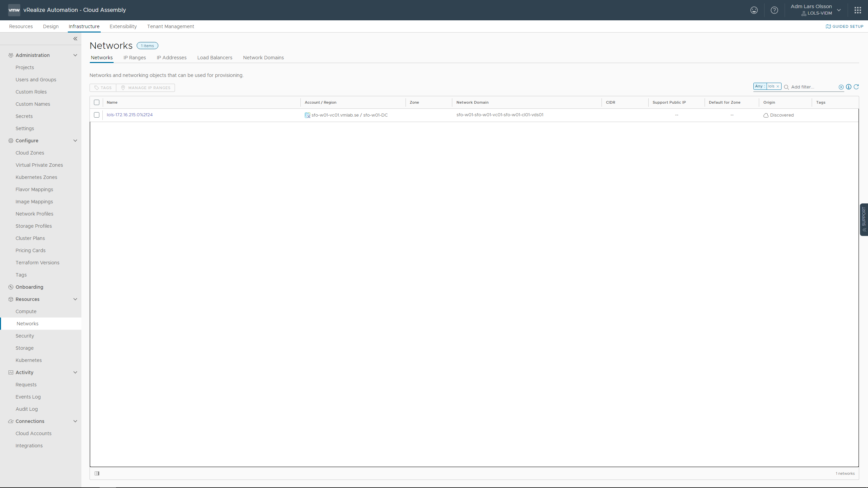Open the column picker icon in table footer
Image resolution: width=868 pixels, height=488 pixels.
click(97, 473)
